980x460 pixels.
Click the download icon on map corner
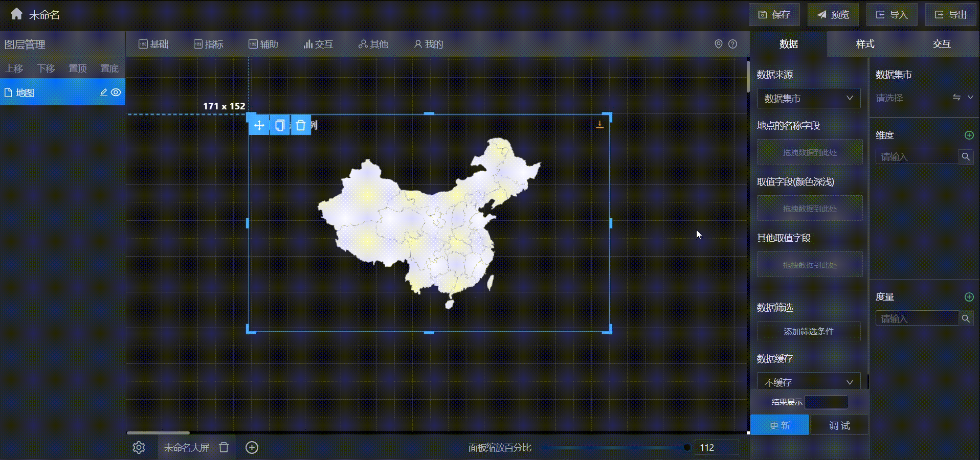[x=599, y=124]
